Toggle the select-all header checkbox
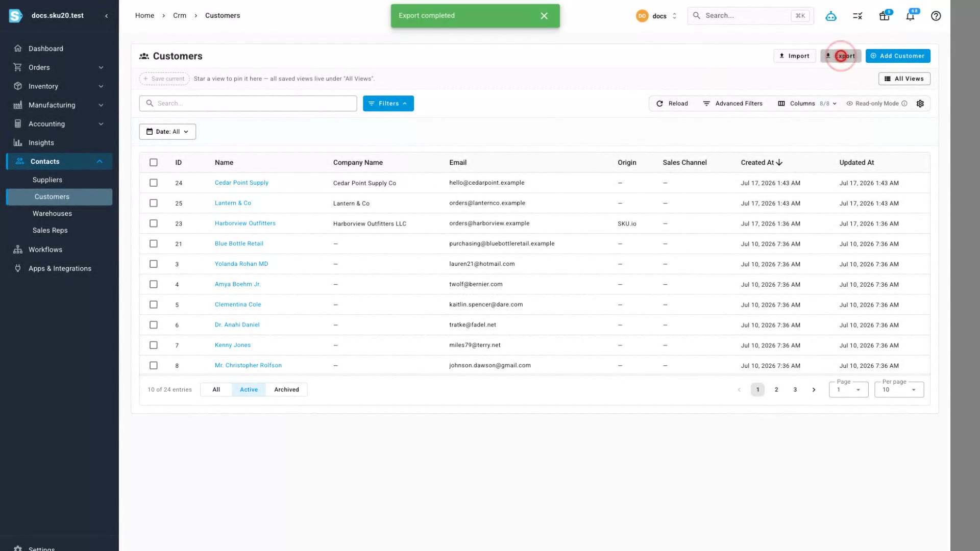980x551 pixels. point(154,162)
